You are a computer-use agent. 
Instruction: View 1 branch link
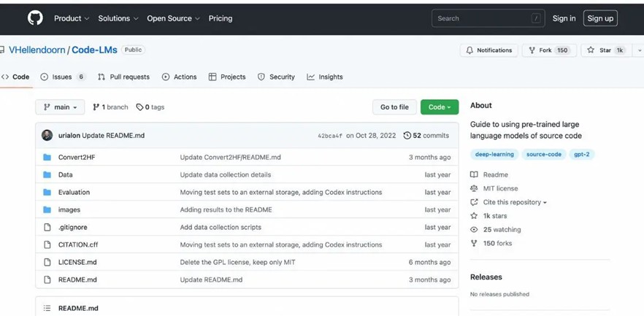pos(110,107)
